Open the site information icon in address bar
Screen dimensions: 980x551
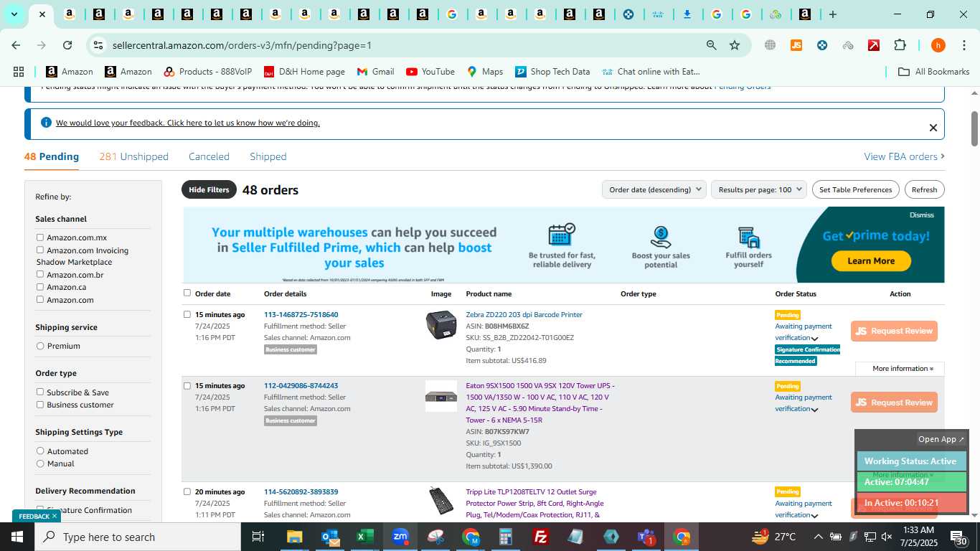[98, 45]
